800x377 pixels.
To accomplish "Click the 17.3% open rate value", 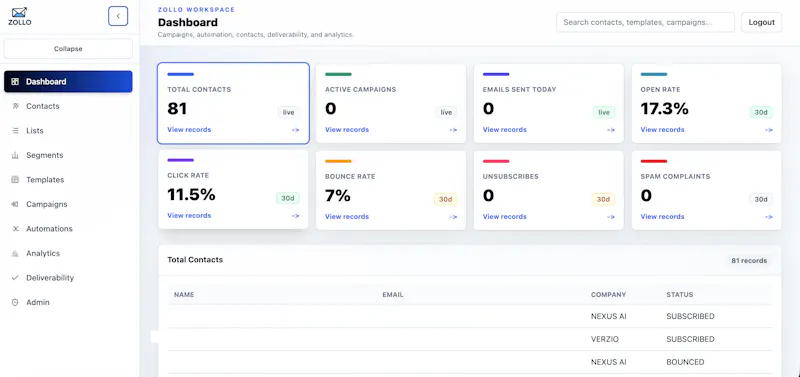I will point(664,109).
